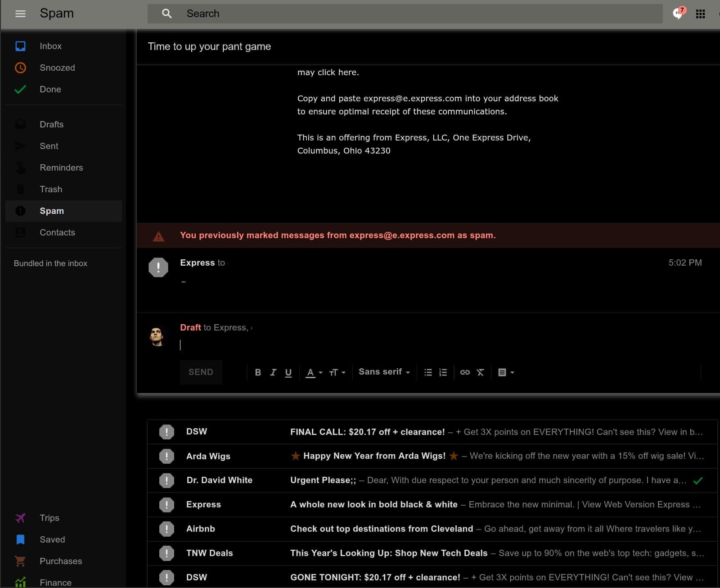Open DSW GONE TONIGHT email
Image resolution: width=720 pixels, height=588 pixels.
432,577
